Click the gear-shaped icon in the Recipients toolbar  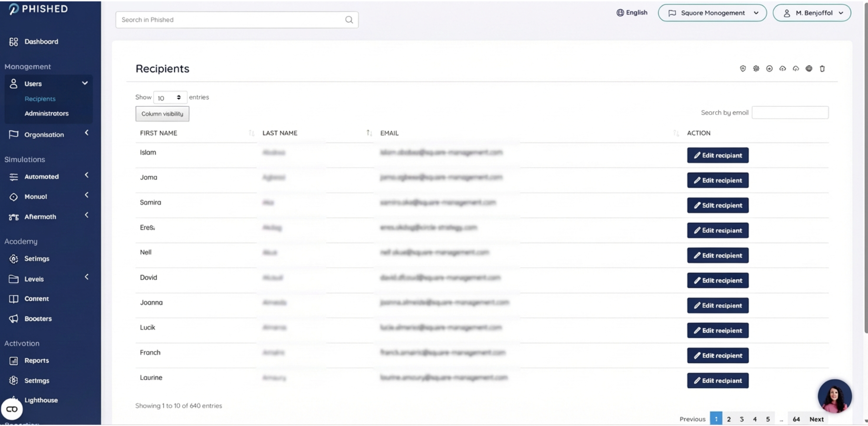[756, 69]
